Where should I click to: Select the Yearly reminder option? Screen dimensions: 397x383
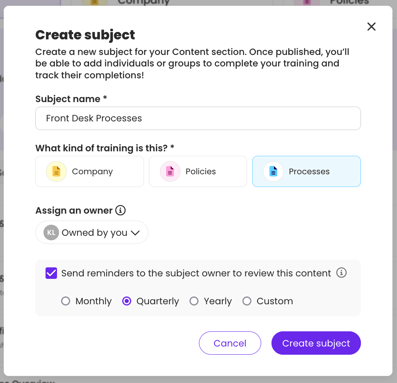194,301
